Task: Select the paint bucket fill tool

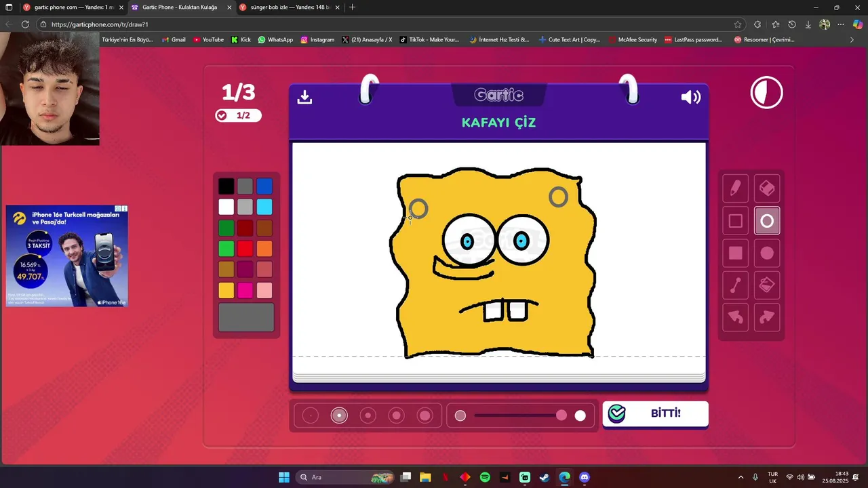Action: (x=767, y=285)
